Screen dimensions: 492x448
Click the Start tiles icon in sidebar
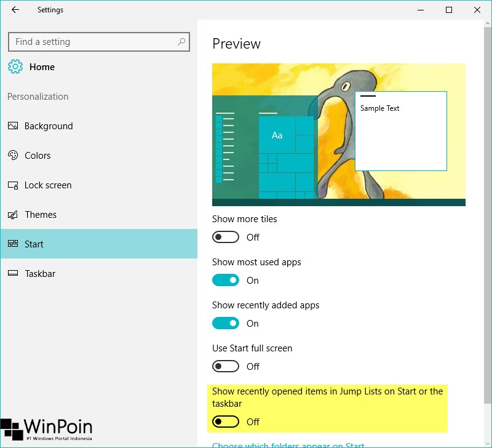[14, 244]
